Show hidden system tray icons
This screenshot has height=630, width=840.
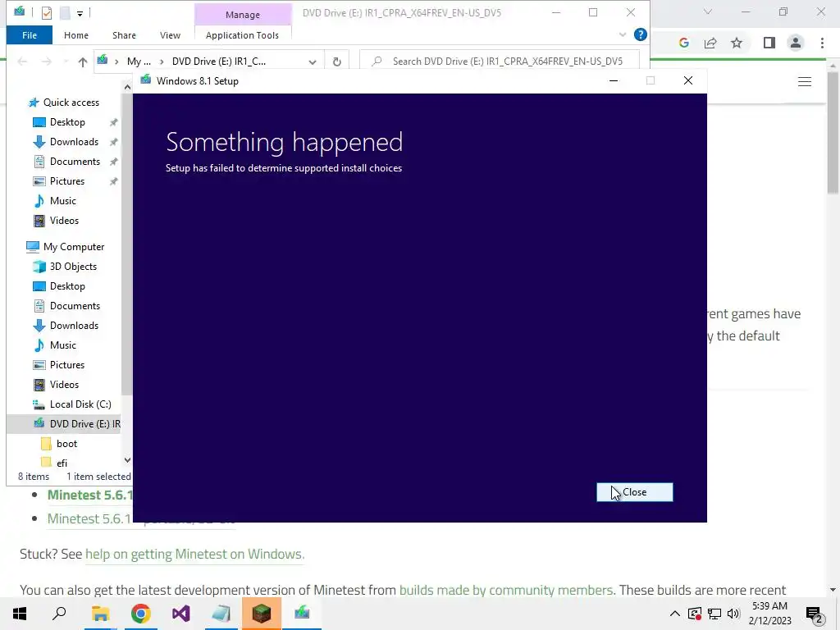click(x=675, y=614)
